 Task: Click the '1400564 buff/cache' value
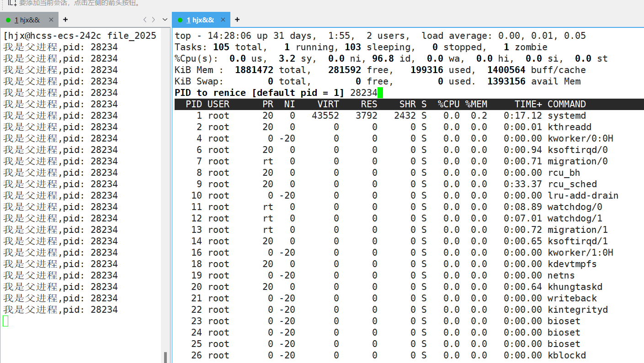pos(537,70)
